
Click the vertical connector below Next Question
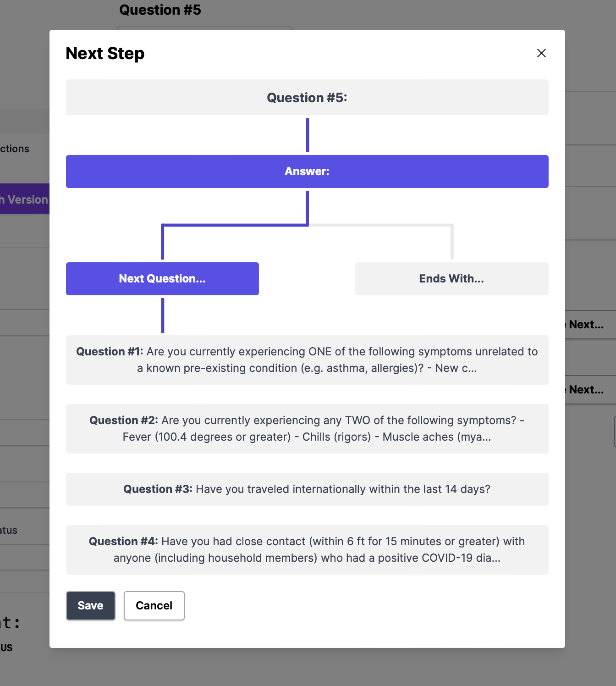162,315
